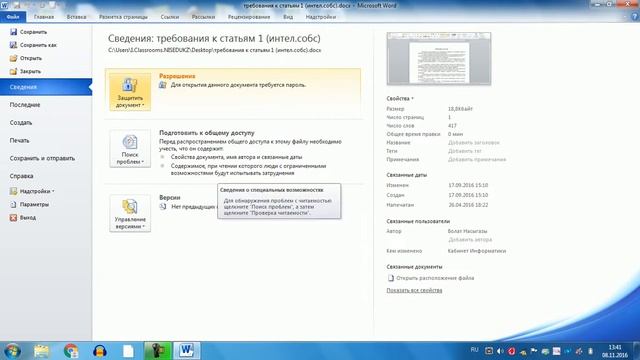Click the Action Center flag tray icon
The height and width of the screenshot is (360, 640).
tap(534, 351)
